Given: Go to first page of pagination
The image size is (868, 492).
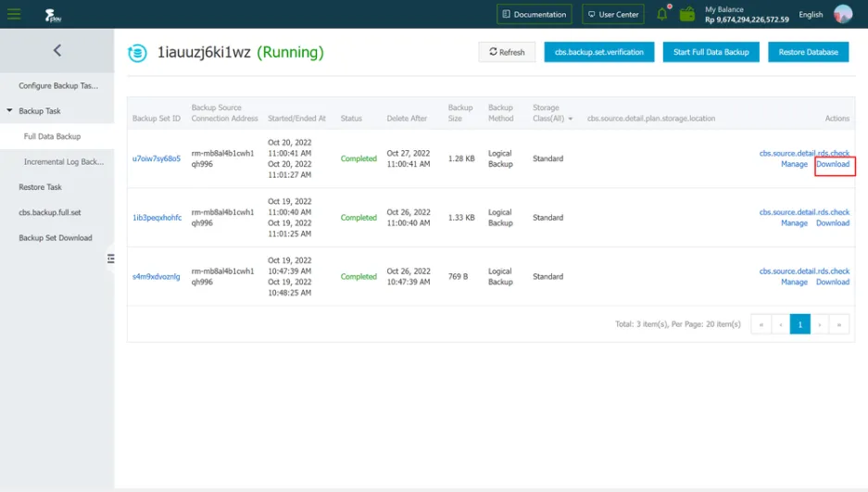Looking at the screenshot, I should click(761, 324).
